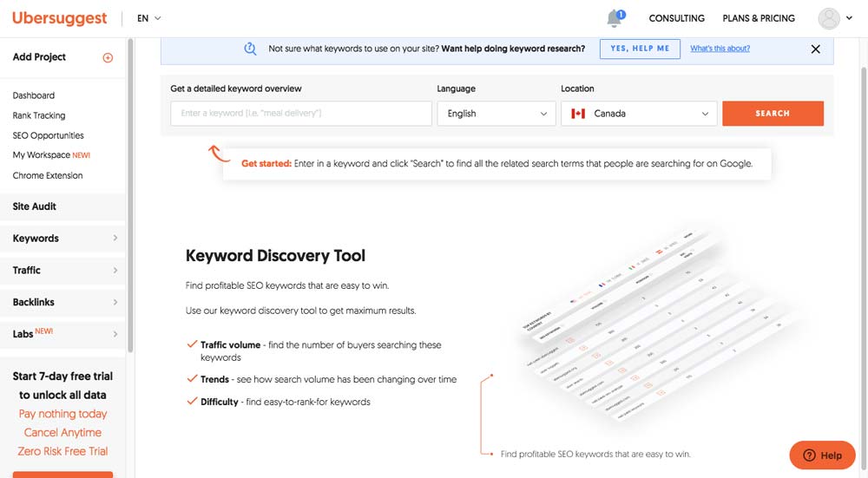Click the Trends bullet text
Image resolution: width=868 pixels, height=478 pixels.
click(329, 379)
